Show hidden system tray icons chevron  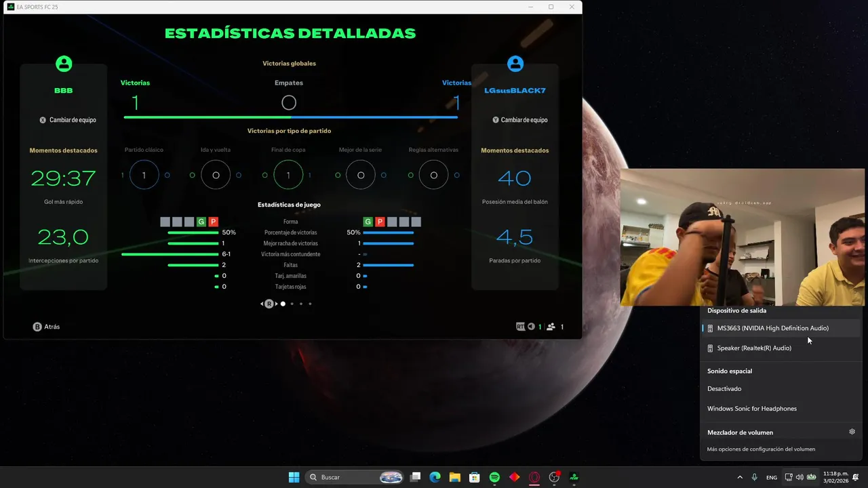740,477
